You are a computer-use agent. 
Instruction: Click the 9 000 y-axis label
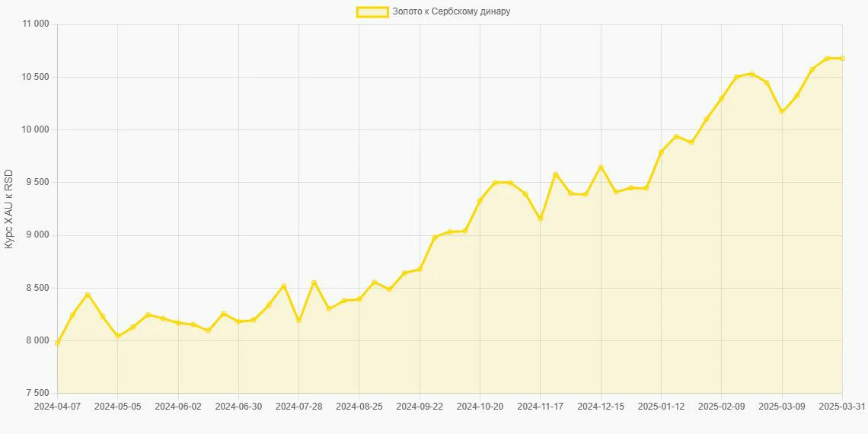(x=34, y=235)
